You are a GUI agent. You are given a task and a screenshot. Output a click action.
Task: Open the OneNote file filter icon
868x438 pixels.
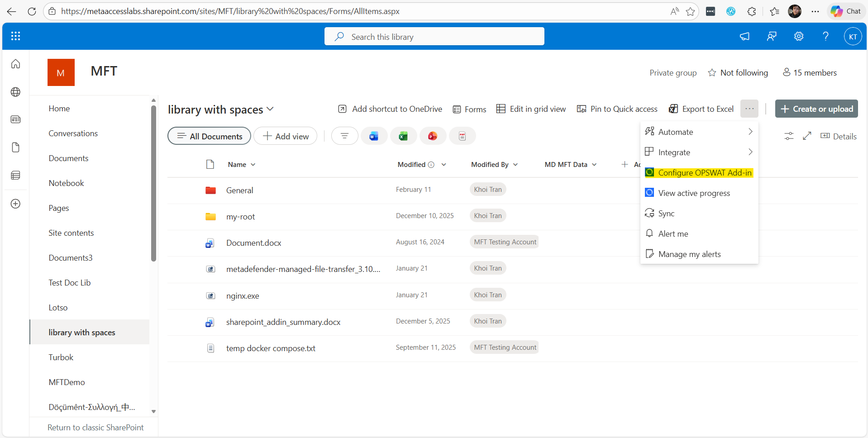click(x=462, y=136)
